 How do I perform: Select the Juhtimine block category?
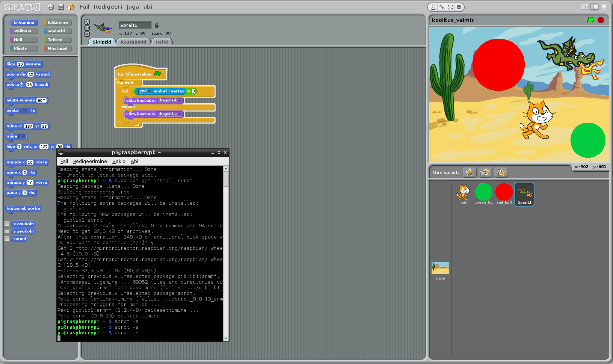(x=57, y=23)
